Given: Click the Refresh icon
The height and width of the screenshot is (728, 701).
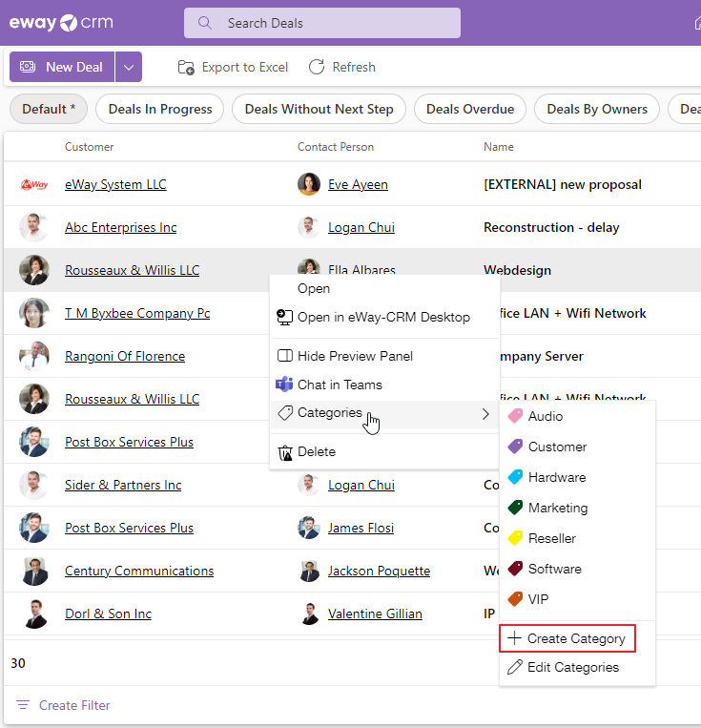Looking at the screenshot, I should pos(317,67).
